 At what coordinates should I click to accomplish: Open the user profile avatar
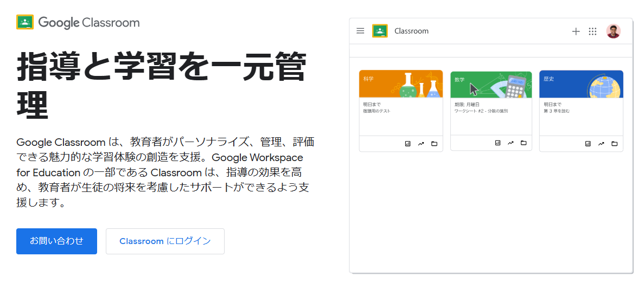tap(613, 31)
